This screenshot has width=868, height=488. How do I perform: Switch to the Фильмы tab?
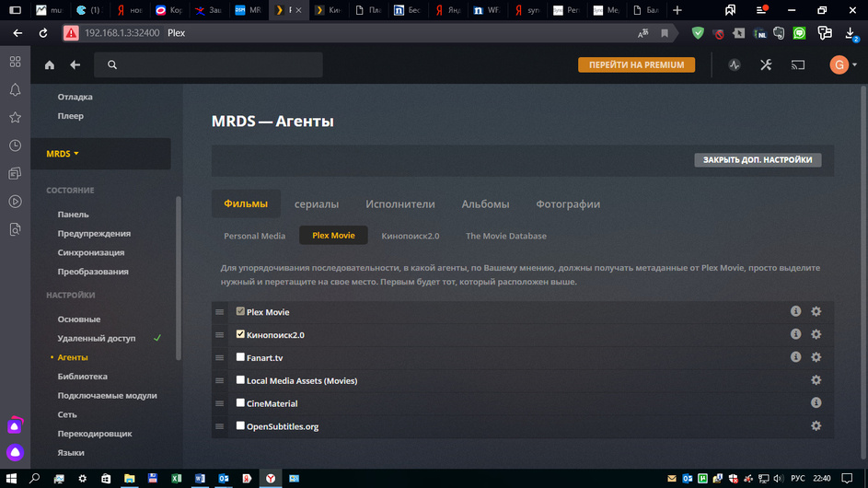click(246, 203)
